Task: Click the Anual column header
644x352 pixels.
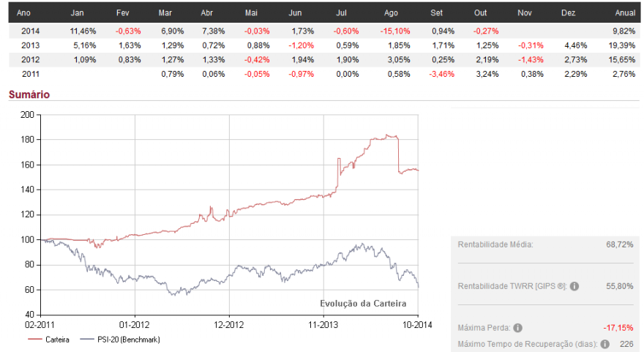Action: pyautogui.click(x=625, y=13)
